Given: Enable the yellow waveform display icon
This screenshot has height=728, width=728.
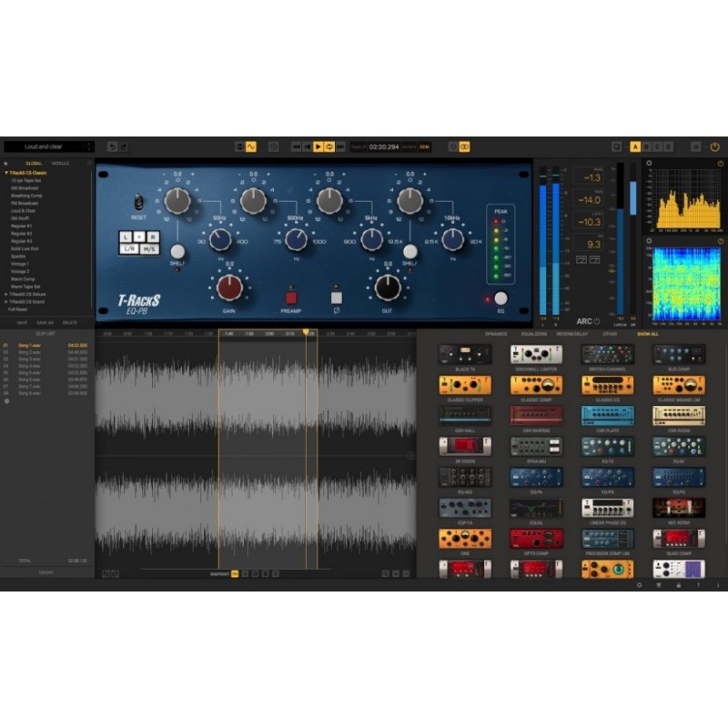Looking at the screenshot, I should click(x=251, y=146).
